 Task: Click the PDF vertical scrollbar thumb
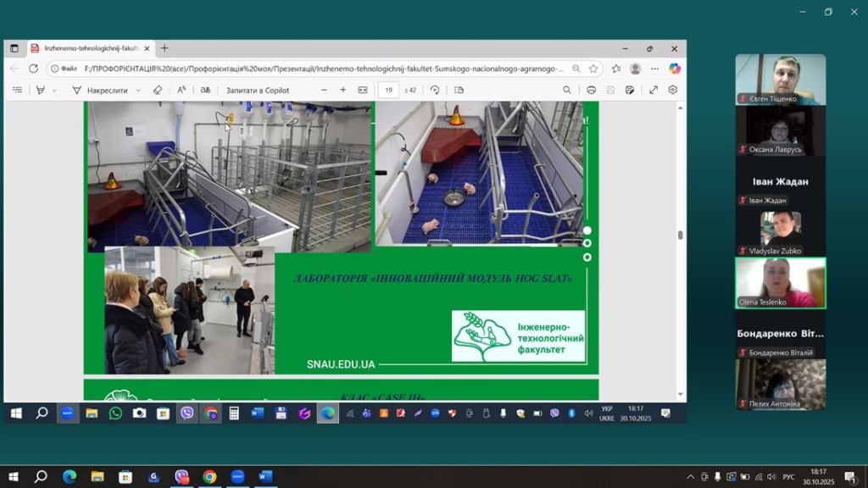[x=680, y=236]
